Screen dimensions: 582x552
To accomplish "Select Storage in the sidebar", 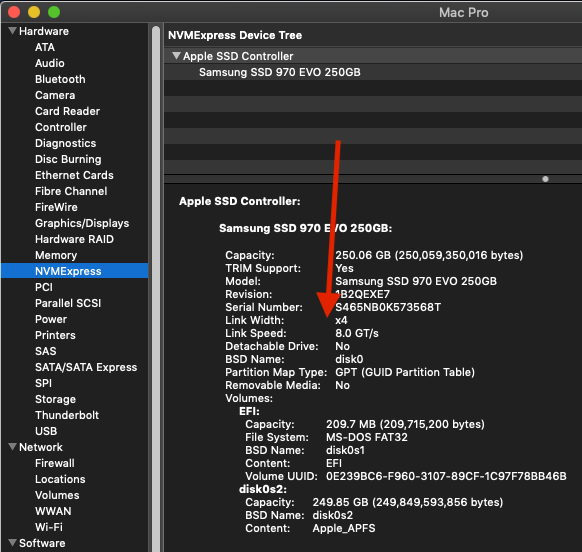I will tap(55, 399).
